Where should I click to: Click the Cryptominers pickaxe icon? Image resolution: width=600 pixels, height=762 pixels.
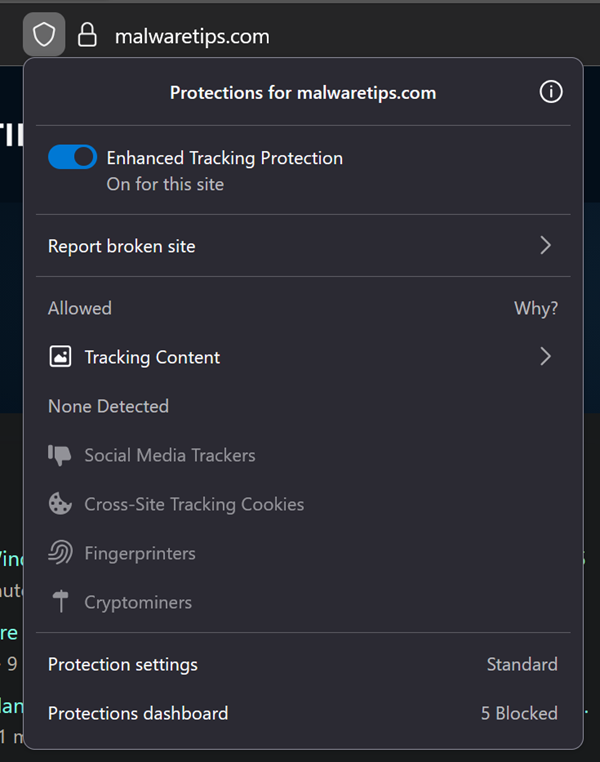pyautogui.click(x=60, y=602)
